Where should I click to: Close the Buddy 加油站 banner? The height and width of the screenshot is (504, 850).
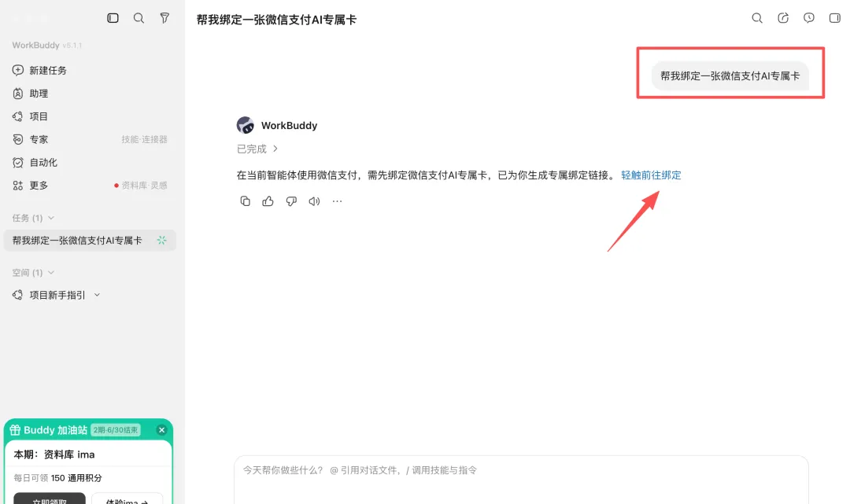pos(161,430)
